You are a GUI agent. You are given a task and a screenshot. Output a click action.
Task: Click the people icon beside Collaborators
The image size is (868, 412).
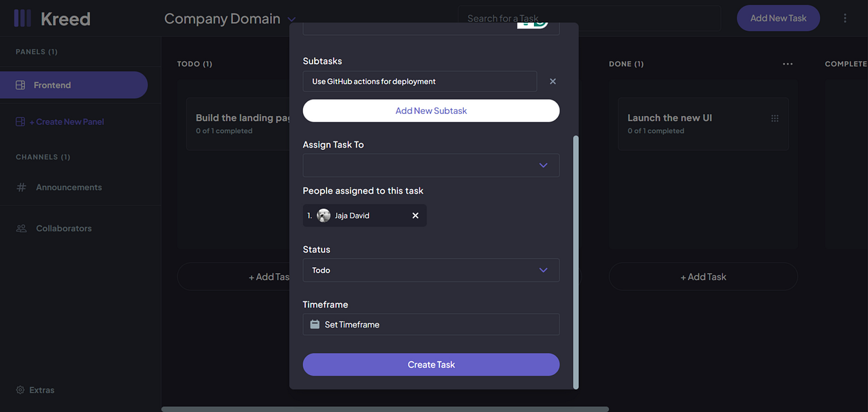[21, 228]
